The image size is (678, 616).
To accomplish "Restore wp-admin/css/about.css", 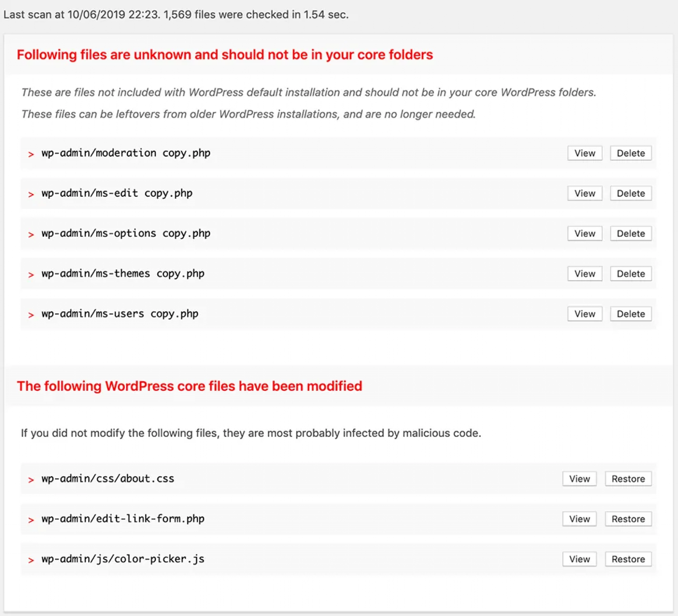I will pos(628,479).
